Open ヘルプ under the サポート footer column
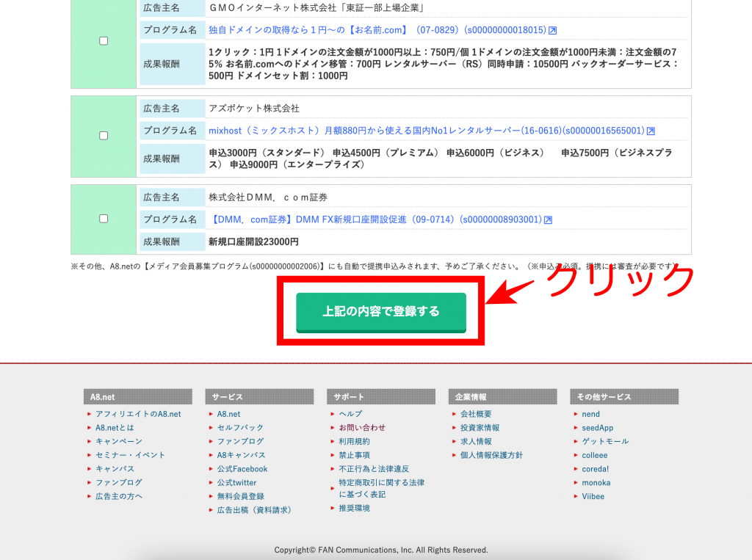The width and height of the screenshot is (752, 560). click(350, 414)
